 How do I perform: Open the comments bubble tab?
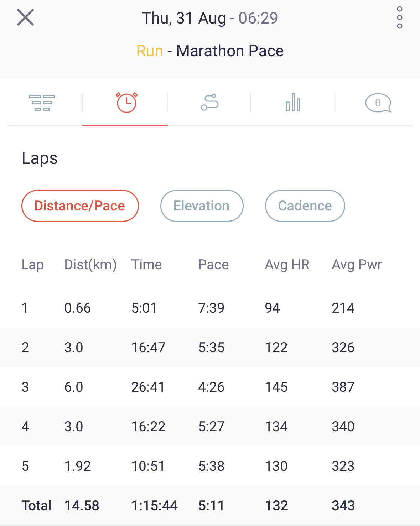378,103
